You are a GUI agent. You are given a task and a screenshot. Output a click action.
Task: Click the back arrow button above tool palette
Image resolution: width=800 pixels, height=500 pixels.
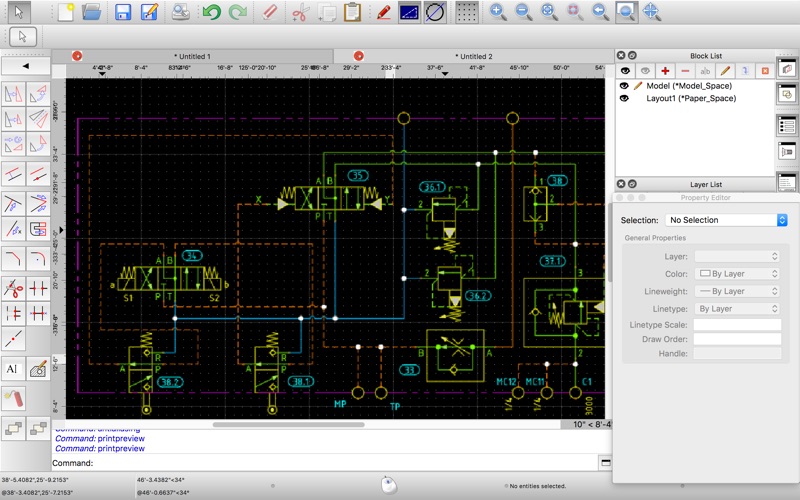(x=26, y=66)
